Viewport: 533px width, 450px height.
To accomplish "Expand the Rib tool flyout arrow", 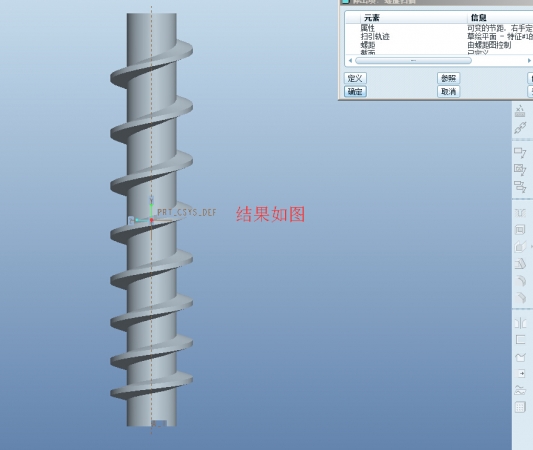I will point(531,246).
